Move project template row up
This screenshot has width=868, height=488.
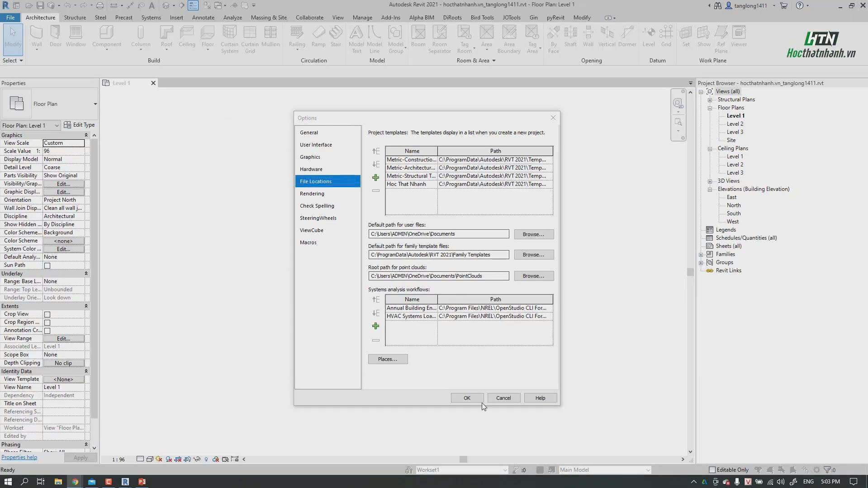376,151
